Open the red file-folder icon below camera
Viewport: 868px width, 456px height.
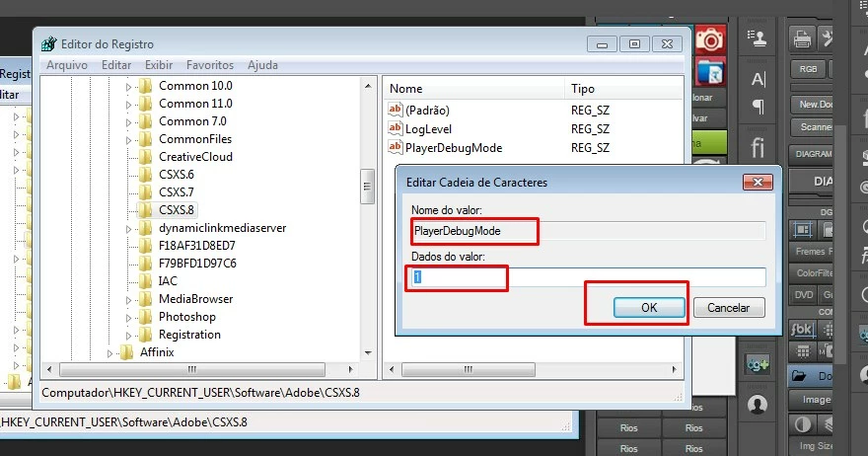[x=710, y=72]
